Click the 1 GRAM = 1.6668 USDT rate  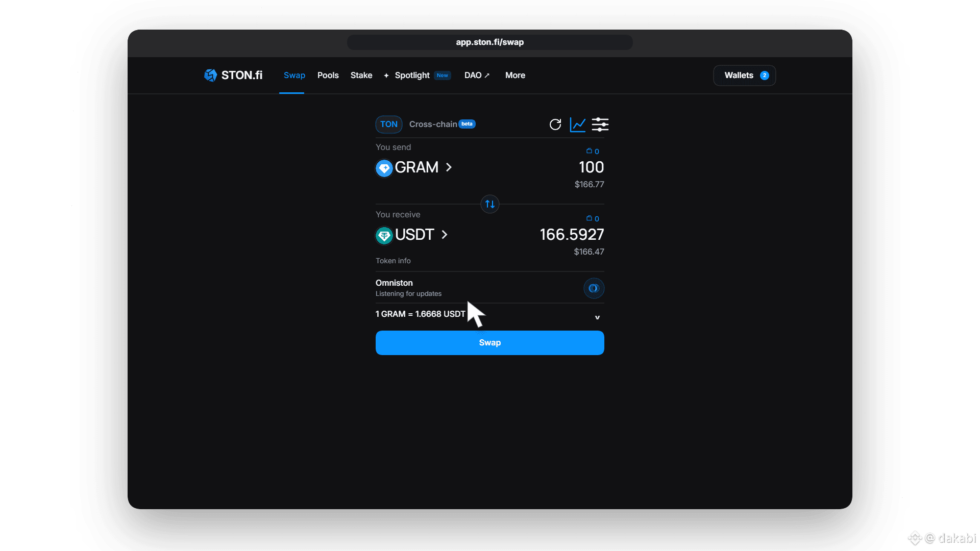tap(421, 314)
